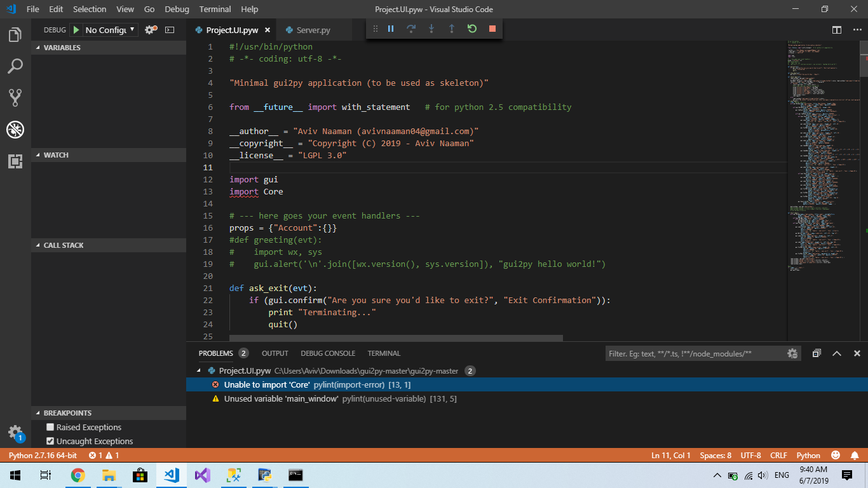
Task: Select the Unable to import 'Core' error
Action: [x=527, y=384]
